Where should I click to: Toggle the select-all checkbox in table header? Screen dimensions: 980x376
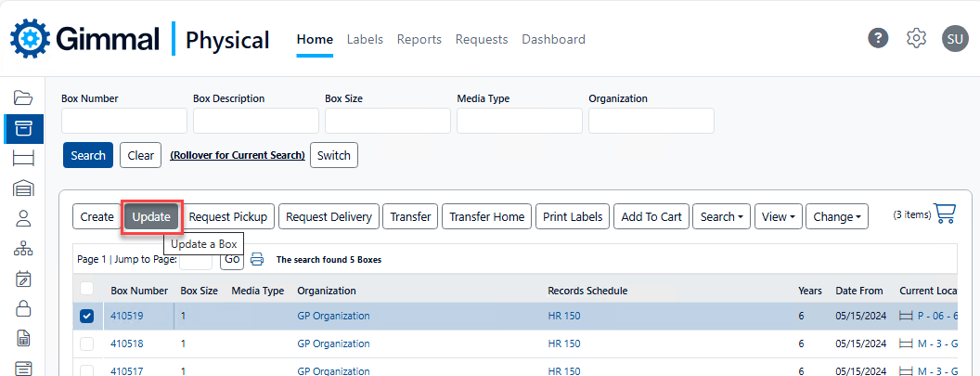(87, 290)
